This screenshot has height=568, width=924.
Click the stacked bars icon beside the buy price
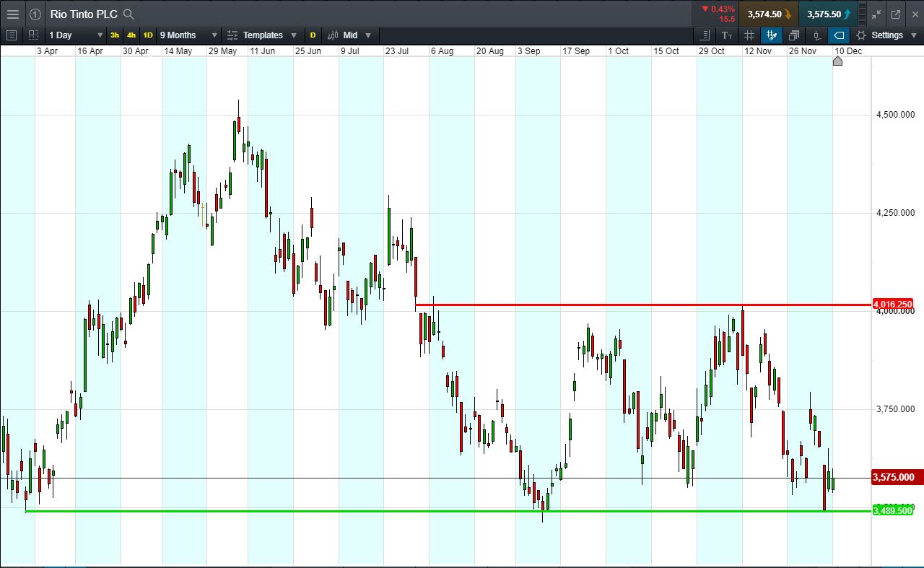(x=862, y=14)
